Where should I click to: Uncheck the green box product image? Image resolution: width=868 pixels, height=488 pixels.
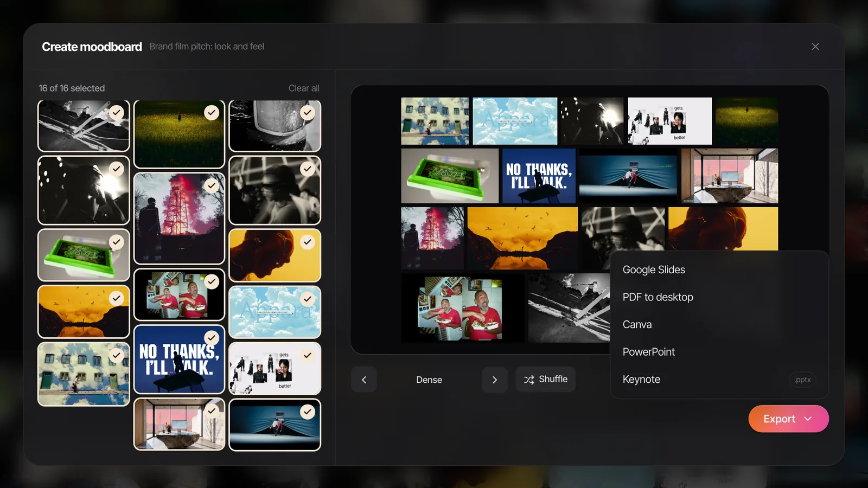(x=117, y=242)
